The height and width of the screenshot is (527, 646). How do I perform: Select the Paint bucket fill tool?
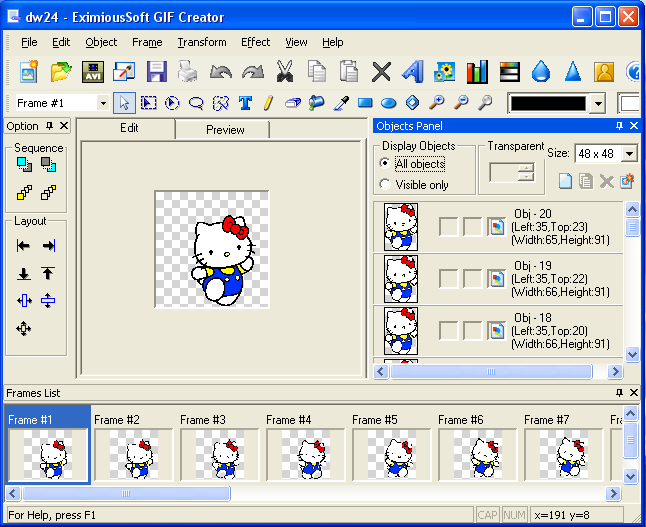click(x=316, y=103)
